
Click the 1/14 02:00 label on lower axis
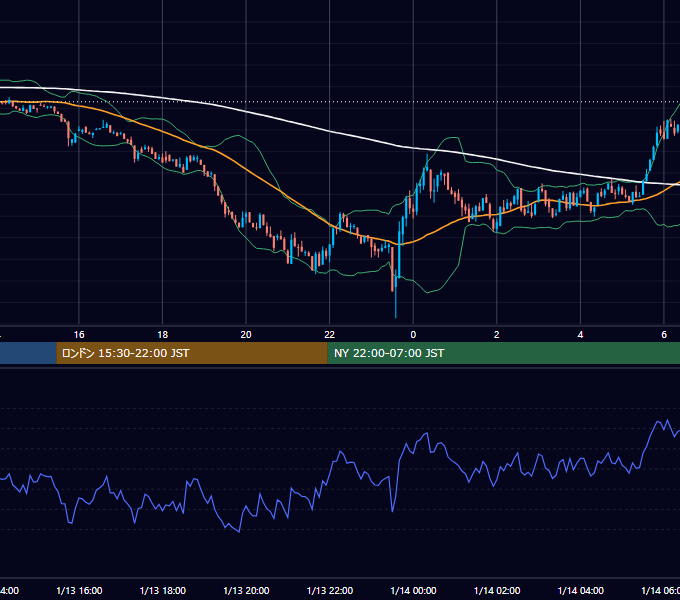pos(497,590)
